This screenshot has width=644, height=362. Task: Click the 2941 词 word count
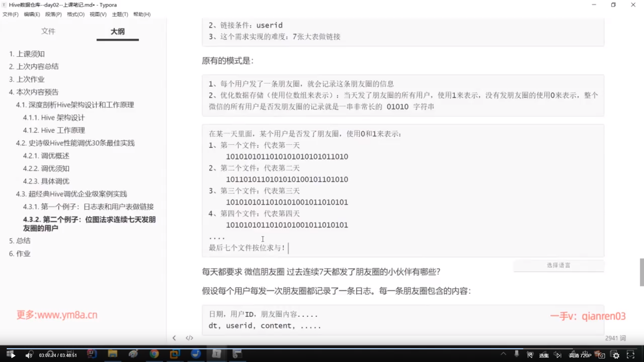[615, 338]
